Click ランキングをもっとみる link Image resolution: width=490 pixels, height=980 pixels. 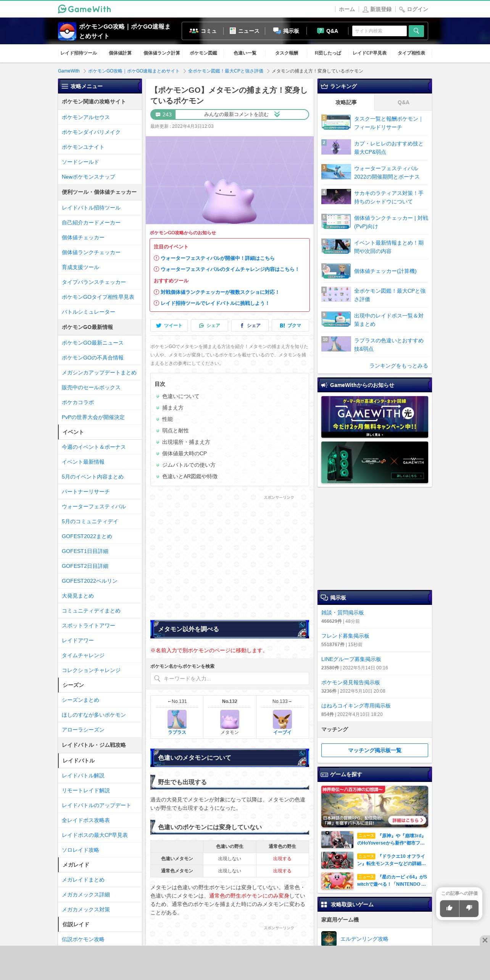pos(398,366)
